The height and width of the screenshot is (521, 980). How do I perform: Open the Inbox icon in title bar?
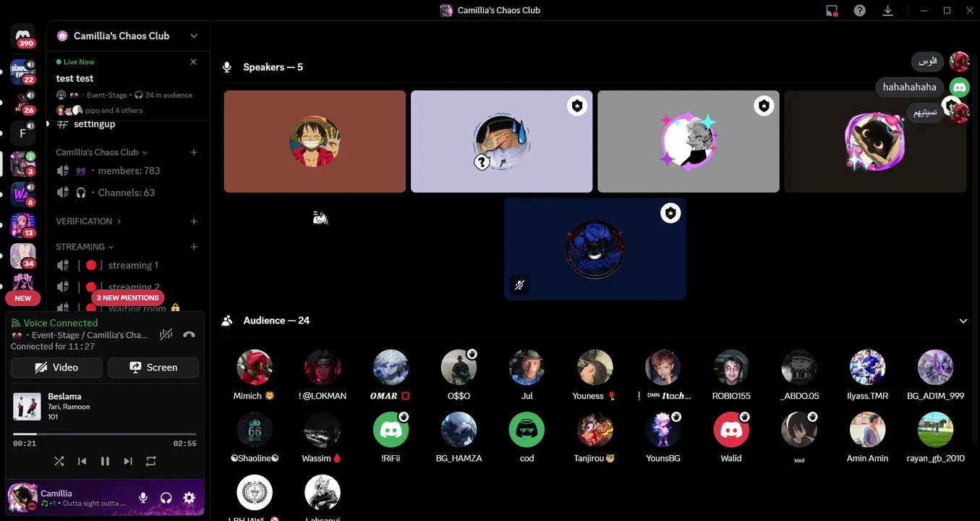pos(832,10)
